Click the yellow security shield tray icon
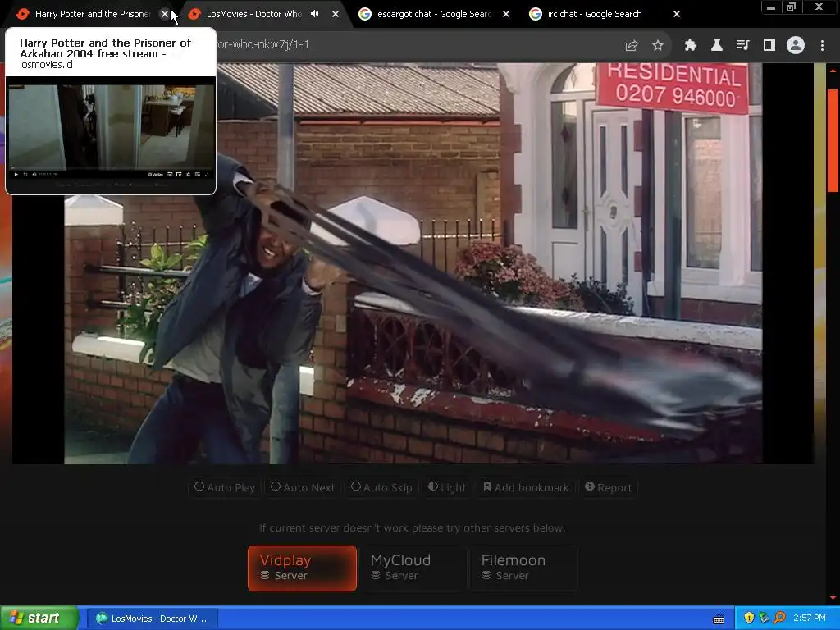The height and width of the screenshot is (630, 840). pos(749,619)
